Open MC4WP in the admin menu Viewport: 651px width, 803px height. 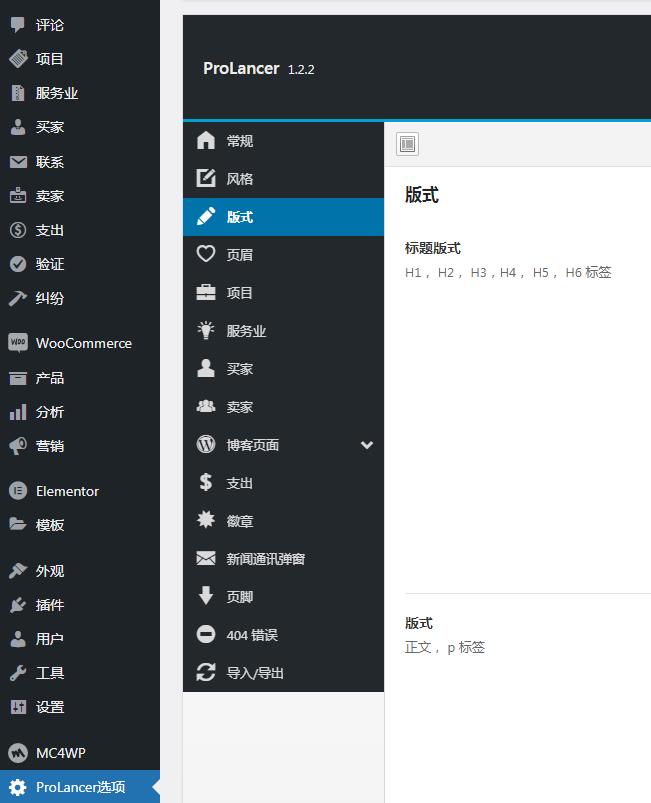coord(80,753)
